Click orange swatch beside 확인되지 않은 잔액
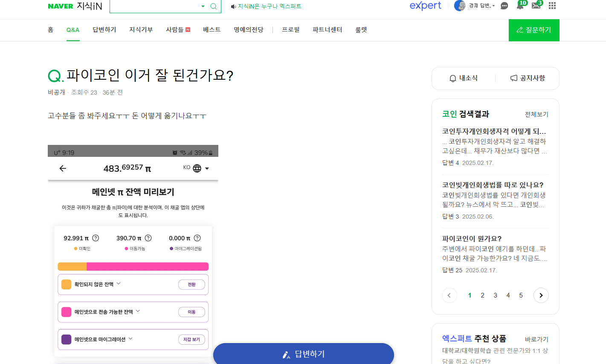Viewport: 606px width, 364px height. (67, 284)
